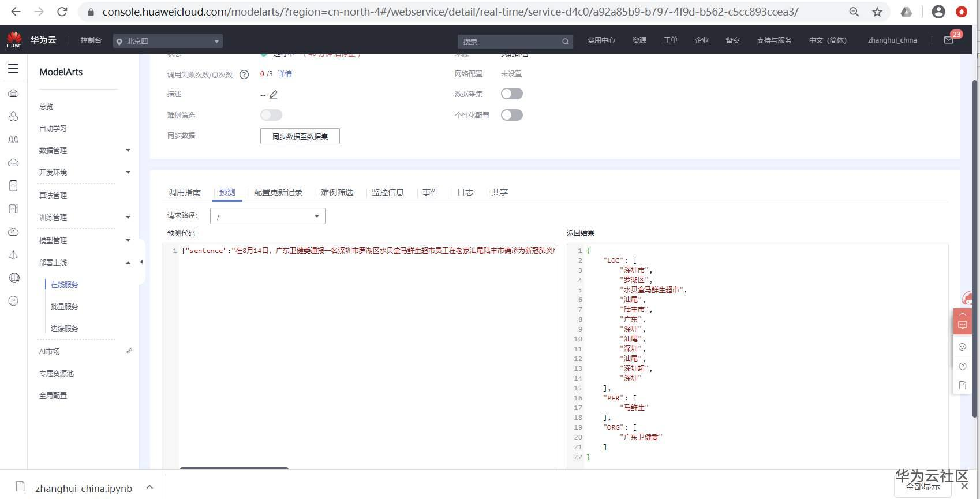Click the smiley face icon on right panel
The image size is (980, 499).
click(962, 347)
